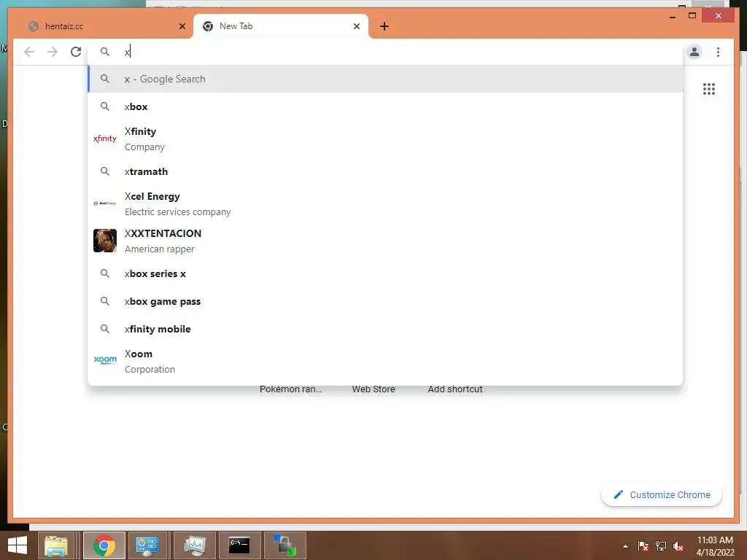Click the muted volume tray icon
Image resolution: width=747 pixels, height=560 pixels.
tap(678, 546)
